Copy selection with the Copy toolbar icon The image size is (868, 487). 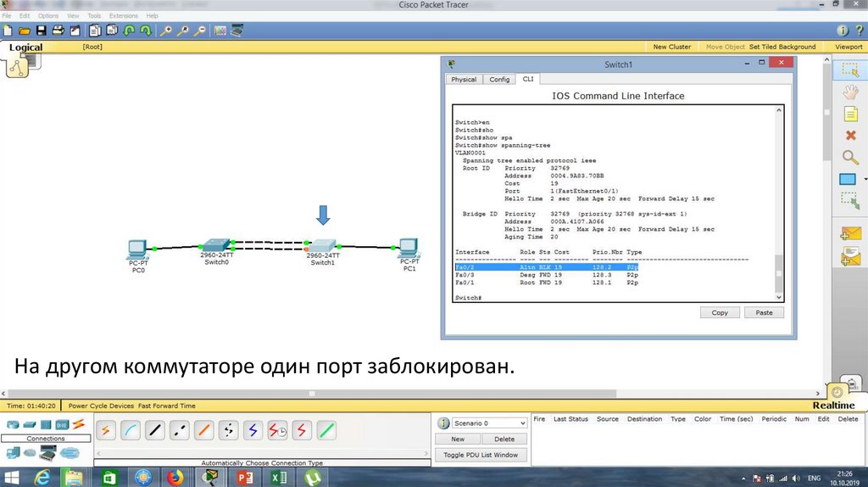[x=95, y=31]
